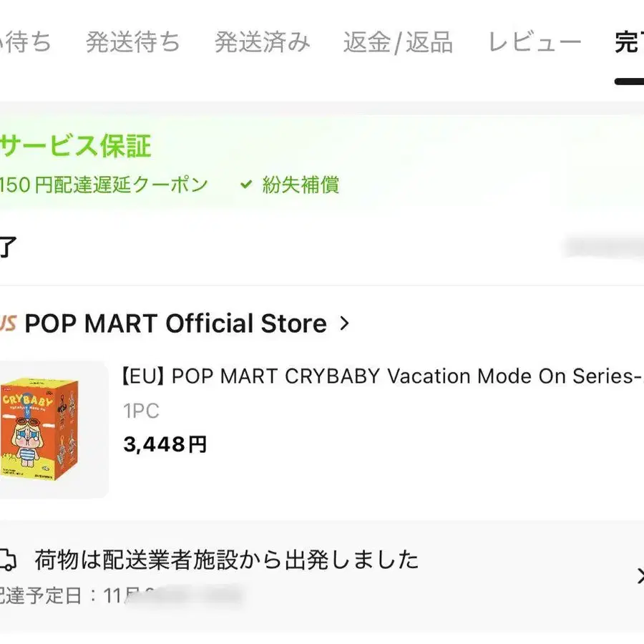Click the green checkmark beside 紛失補償

click(x=246, y=185)
